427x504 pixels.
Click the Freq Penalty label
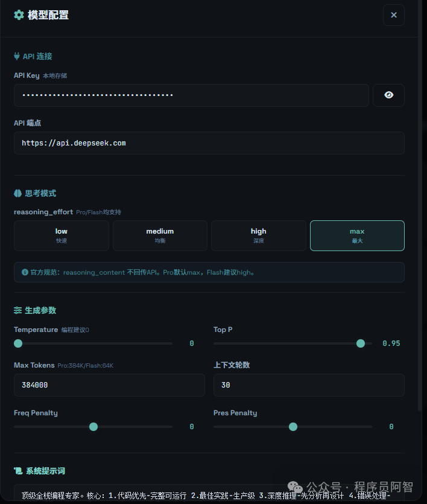point(36,413)
